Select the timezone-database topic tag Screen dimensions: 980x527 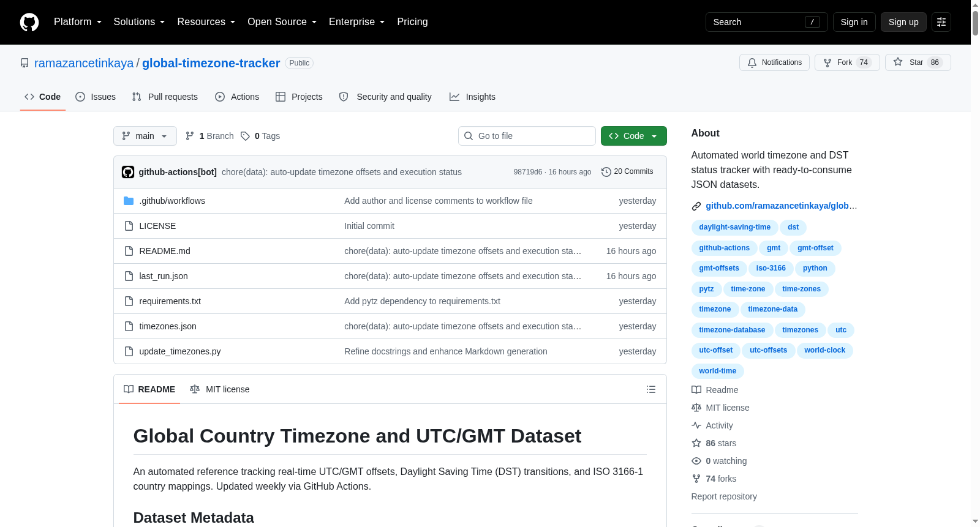tap(732, 330)
